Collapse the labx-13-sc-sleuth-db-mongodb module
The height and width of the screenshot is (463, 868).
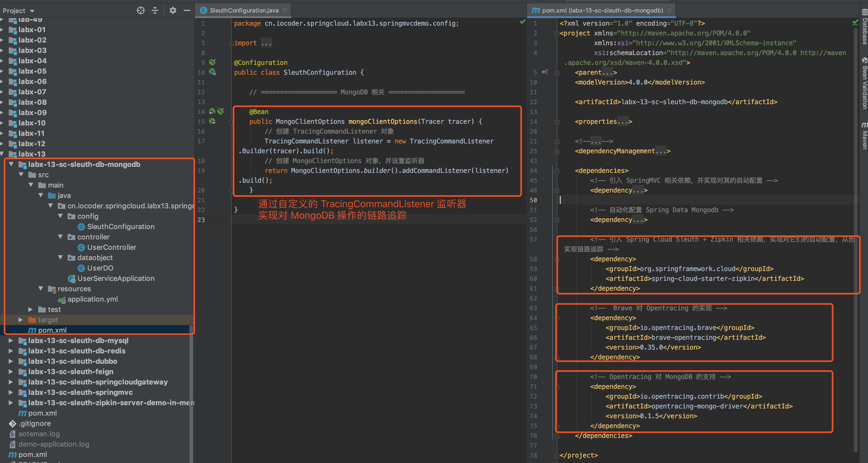point(11,164)
